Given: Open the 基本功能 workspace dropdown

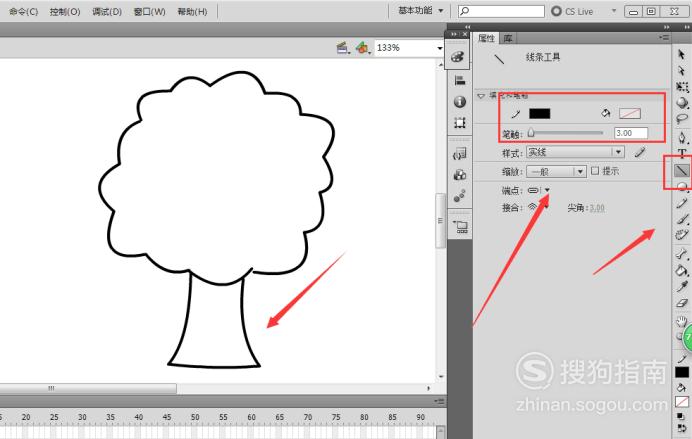Looking at the screenshot, I should click(421, 11).
